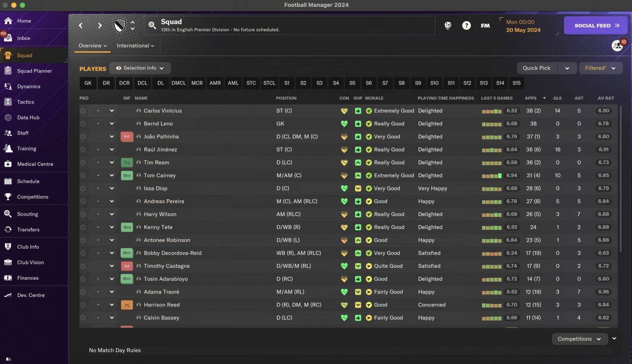The image size is (632, 364).
Task: Click the club switcher up-down arrows
Action: pyautogui.click(x=132, y=26)
